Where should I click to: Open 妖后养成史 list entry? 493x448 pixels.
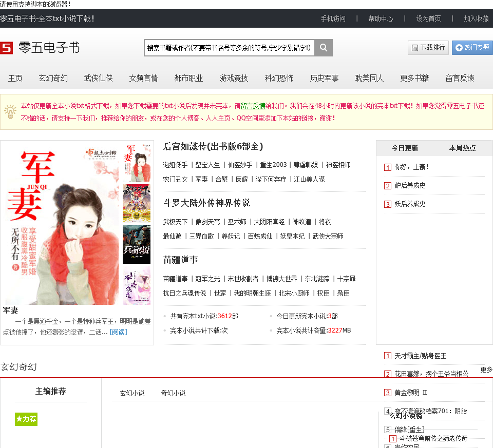tap(410, 204)
